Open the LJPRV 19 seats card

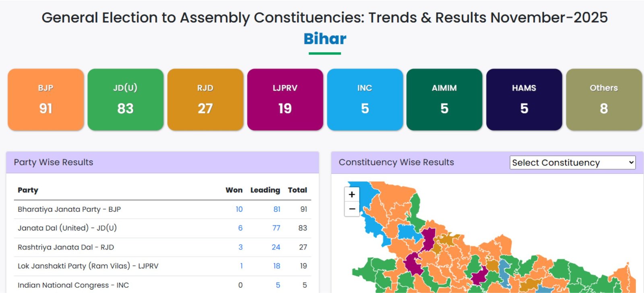(x=285, y=99)
